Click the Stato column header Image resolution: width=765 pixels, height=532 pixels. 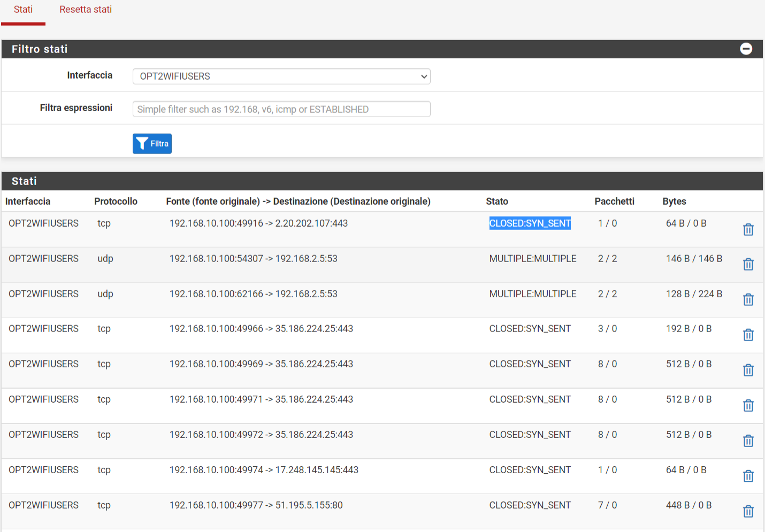496,202
